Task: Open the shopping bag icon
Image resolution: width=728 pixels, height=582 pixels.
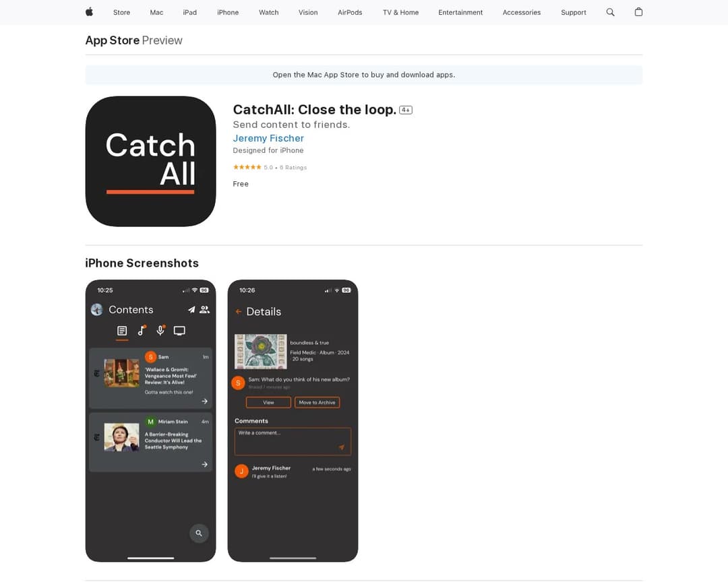Action: tap(638, 12)
